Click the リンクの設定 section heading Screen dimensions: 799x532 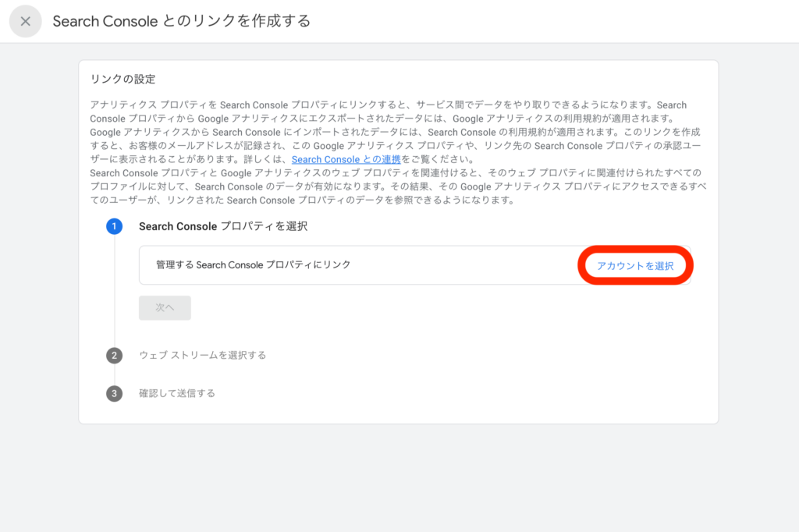point(123,80)
